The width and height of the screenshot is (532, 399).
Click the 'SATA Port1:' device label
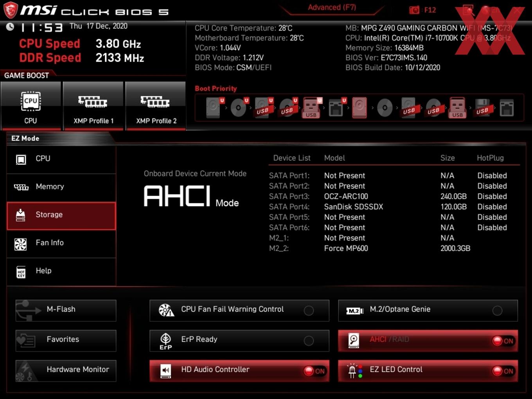pyautogui.click(x=289, y=176)
